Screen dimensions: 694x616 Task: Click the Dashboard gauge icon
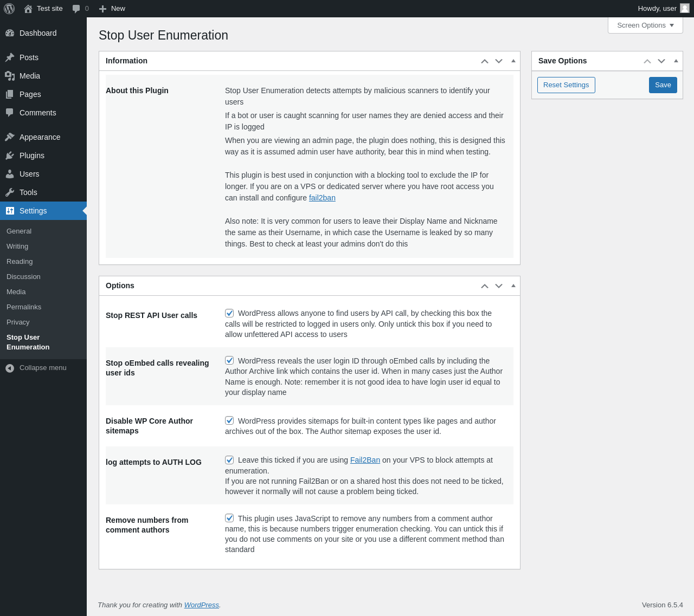(10, 33)
